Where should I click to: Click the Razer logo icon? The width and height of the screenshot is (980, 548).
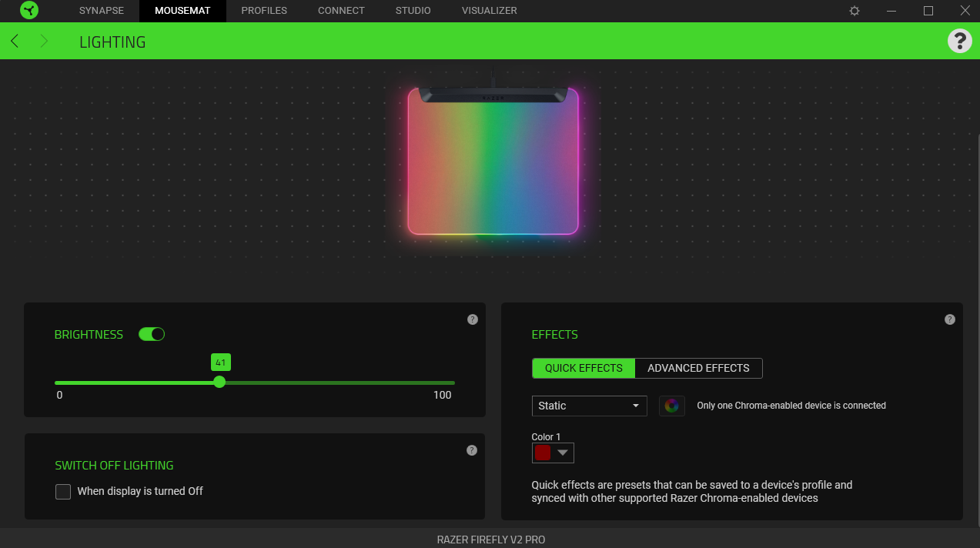click(x=29, y=11)
